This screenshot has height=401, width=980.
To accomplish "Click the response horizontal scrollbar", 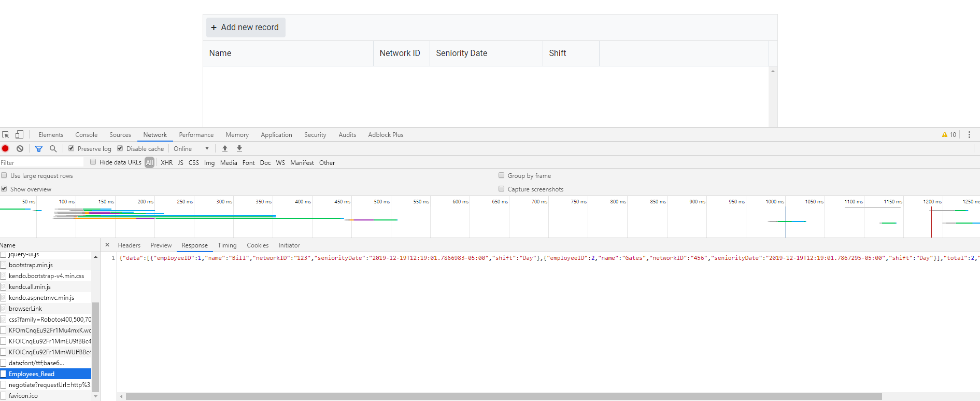I will (504, 397).
